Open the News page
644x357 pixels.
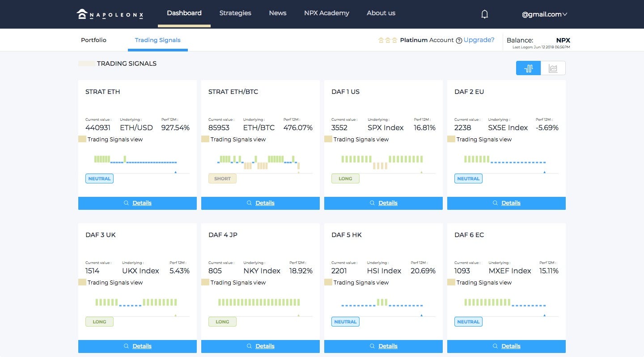[278, 13]
